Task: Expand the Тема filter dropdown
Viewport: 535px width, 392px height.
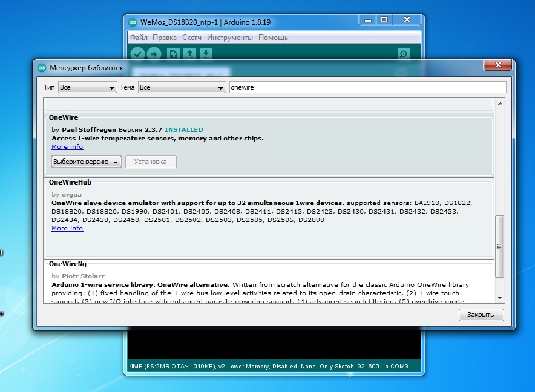Action: click(x=182, y=88)
